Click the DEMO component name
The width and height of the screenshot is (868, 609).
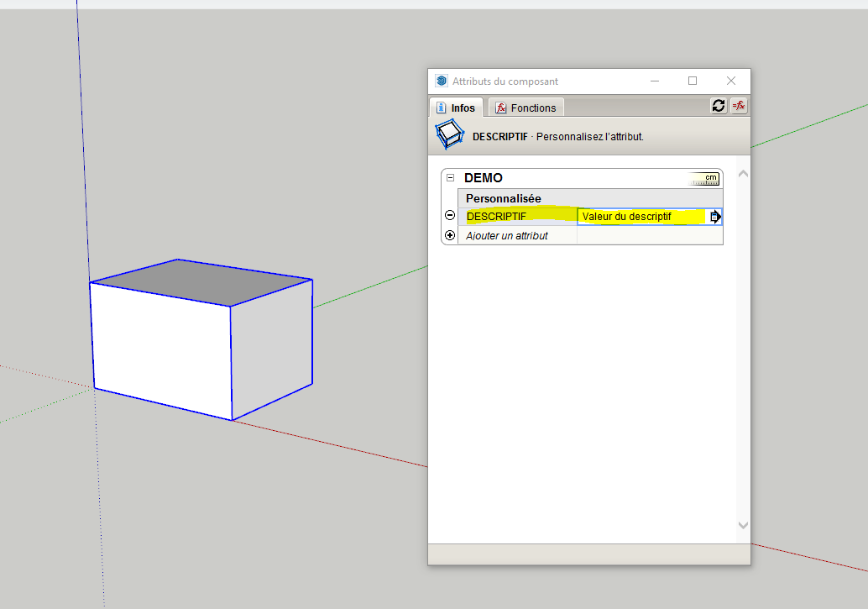pos(484,178)
